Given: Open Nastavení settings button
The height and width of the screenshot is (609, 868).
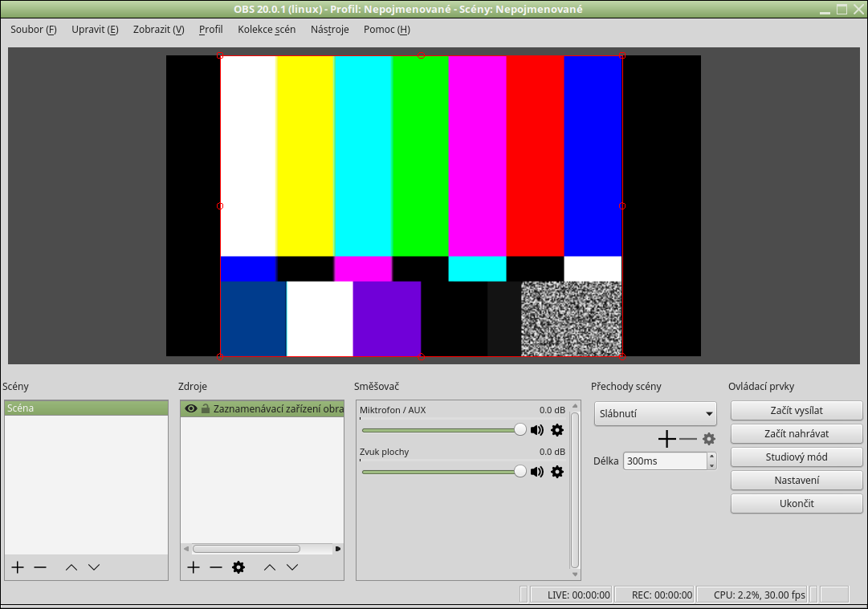Looking at the screenshot, I should [x=797, y=480].
